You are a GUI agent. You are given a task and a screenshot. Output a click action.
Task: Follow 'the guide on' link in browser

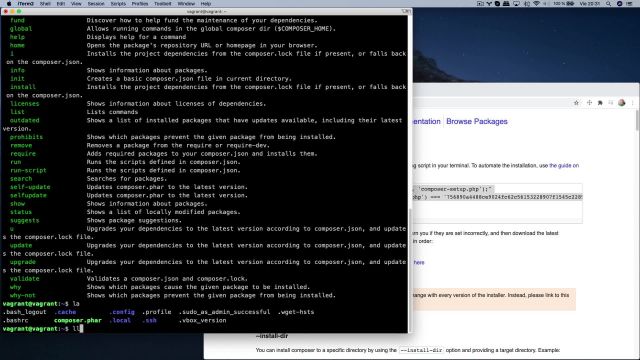pyautogui.click(x=564, y=165)
